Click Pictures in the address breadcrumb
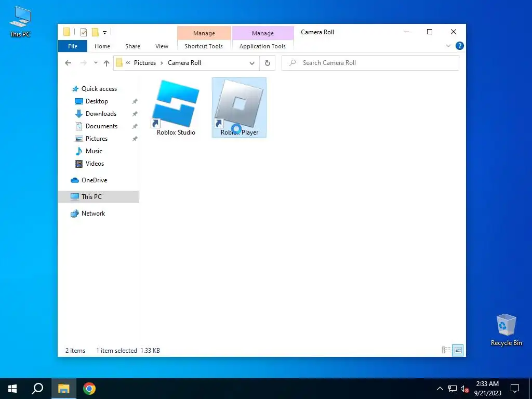Screen dimensions: 532x399 (145, 63)
